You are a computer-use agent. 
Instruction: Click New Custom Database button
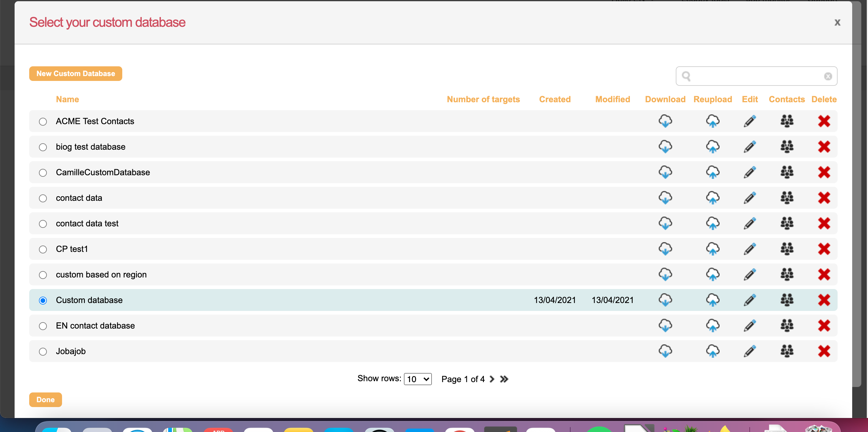tap(76, 73)
